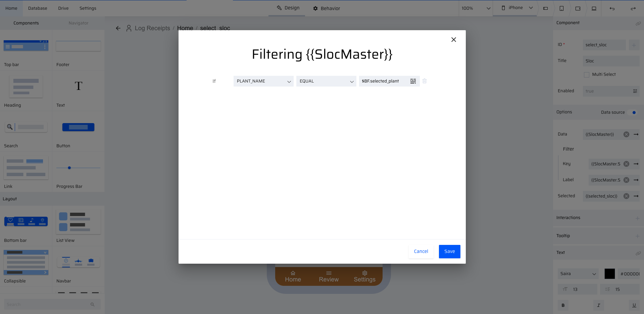Select the Collapsible component
The image size is (644, 314).
[x=26, y=267]
